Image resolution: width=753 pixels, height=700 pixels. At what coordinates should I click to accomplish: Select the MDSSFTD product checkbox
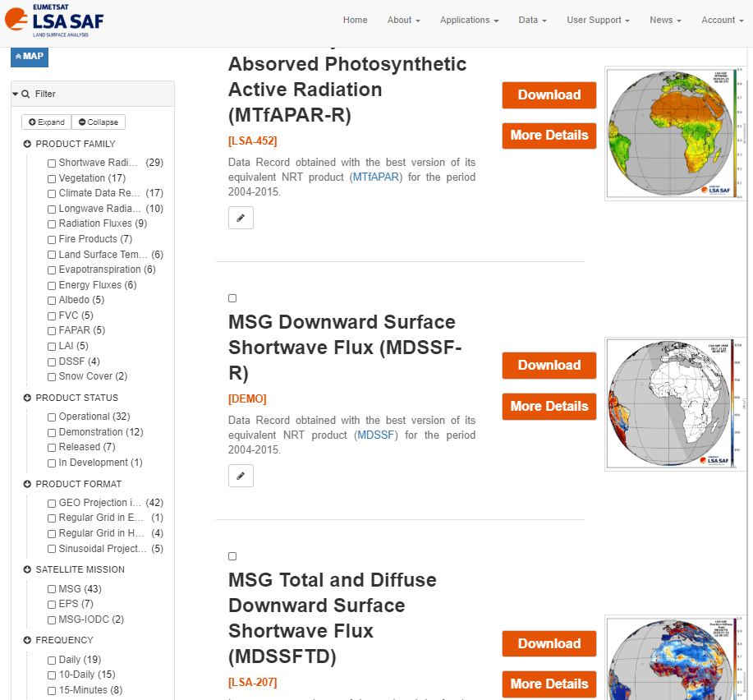[232, 556]
